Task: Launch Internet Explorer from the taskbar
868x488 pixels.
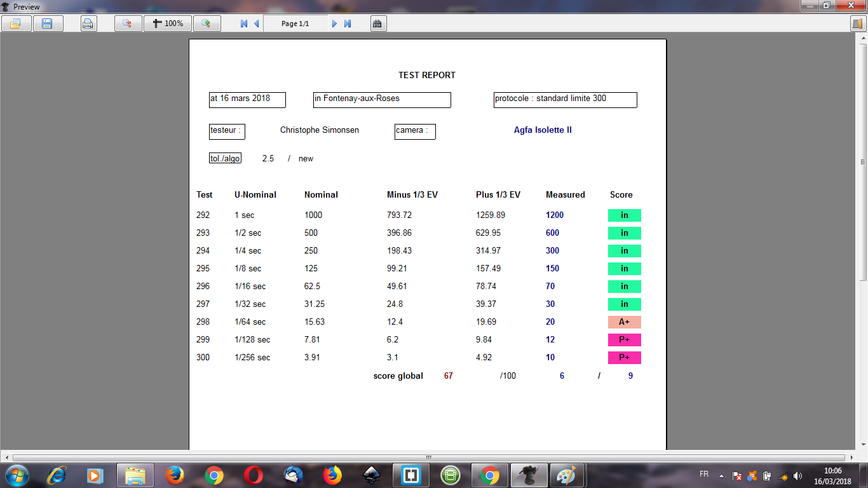Action: pos(57,475)
